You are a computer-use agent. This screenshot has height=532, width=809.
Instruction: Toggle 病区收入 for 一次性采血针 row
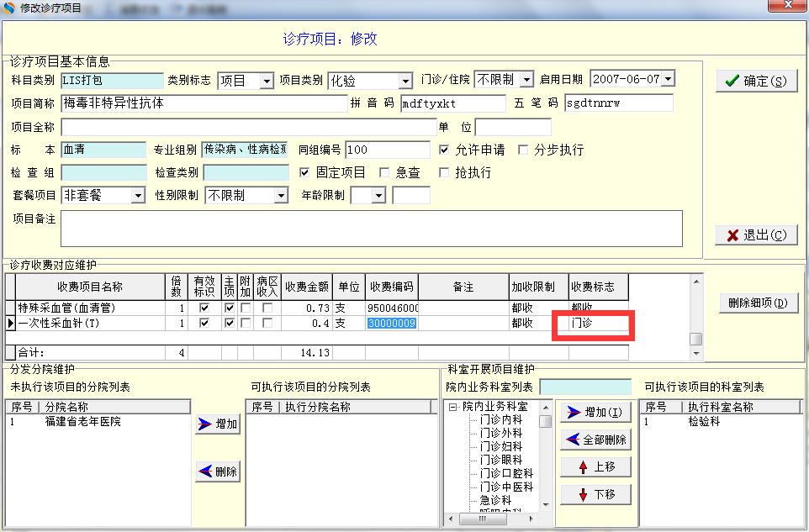click(x=267, y=324)
